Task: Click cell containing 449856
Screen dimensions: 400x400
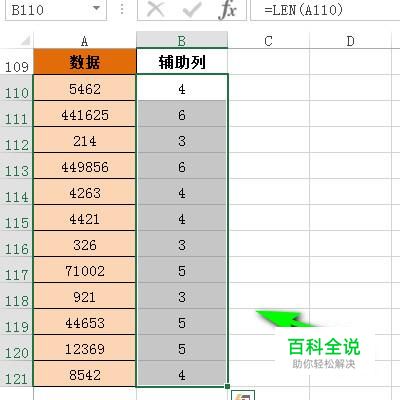Action: [x=85, y=166]
